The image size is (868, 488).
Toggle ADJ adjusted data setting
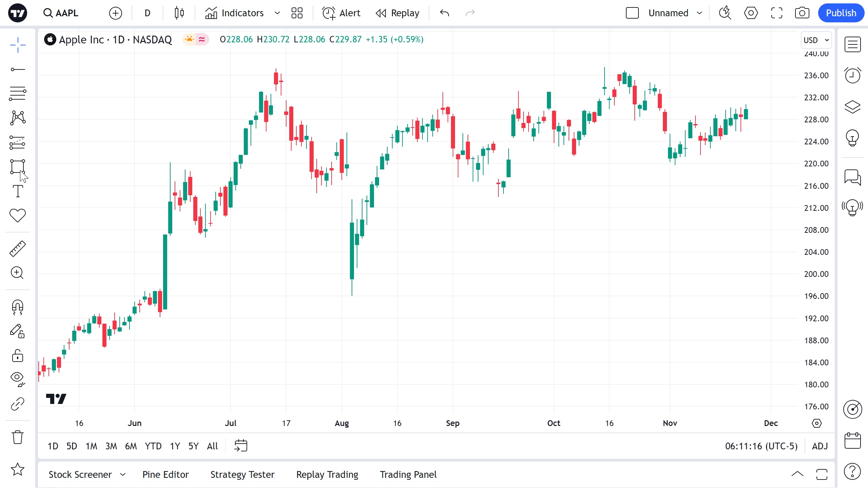point(820,446)
